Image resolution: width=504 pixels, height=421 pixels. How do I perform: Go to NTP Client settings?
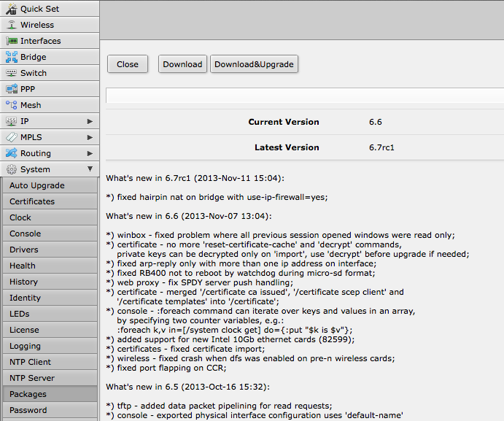tap(31, 362)
